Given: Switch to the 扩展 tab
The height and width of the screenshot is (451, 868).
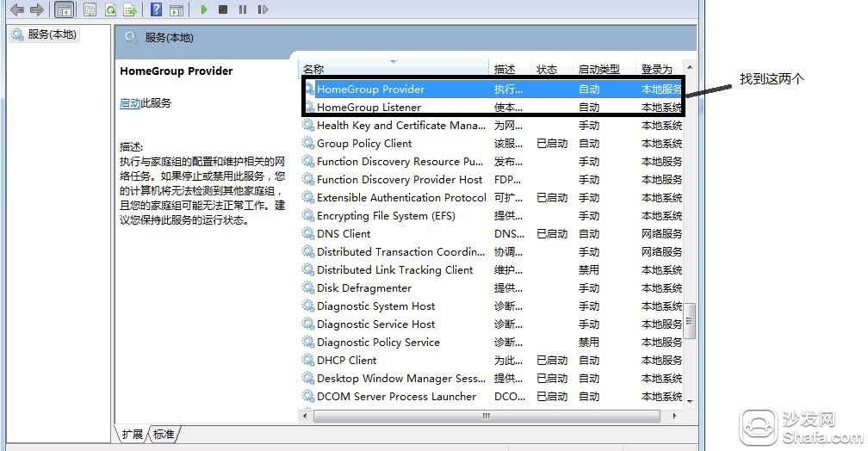Looking at the screenshot, I should (133, 435).
